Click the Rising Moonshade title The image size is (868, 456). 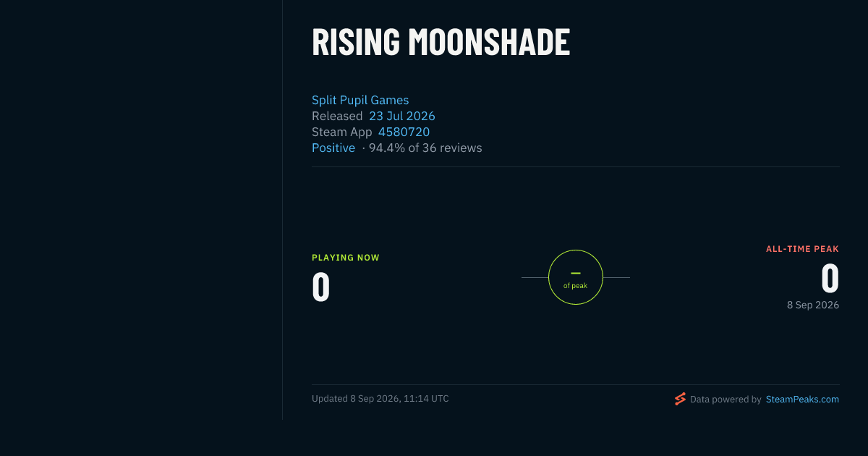[x=441, y=42]
